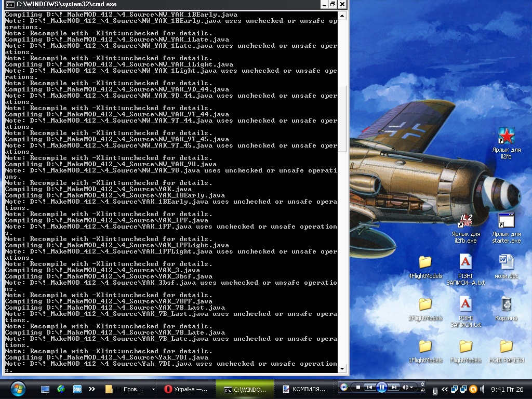Viewport: 532px width, 399px height.
Task: Click the cmd window scroll down arrow
Action: coord(342,369)
